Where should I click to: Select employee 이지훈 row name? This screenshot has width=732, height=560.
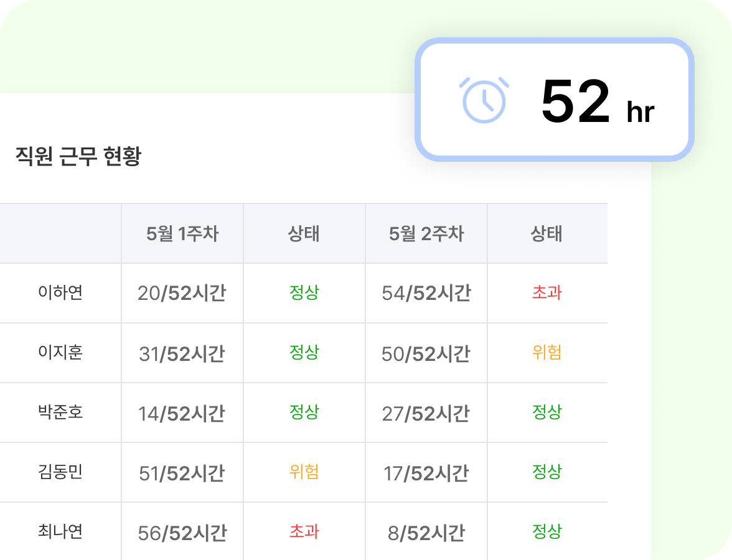[x=60, y=353]
